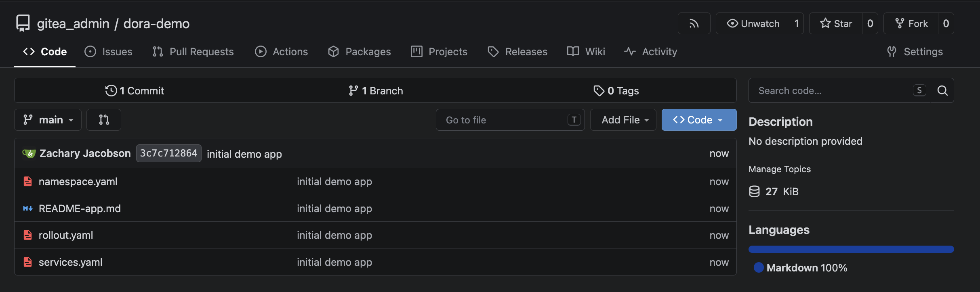
Task: Open the RSS feed icon
Action: tap(694, 23)
